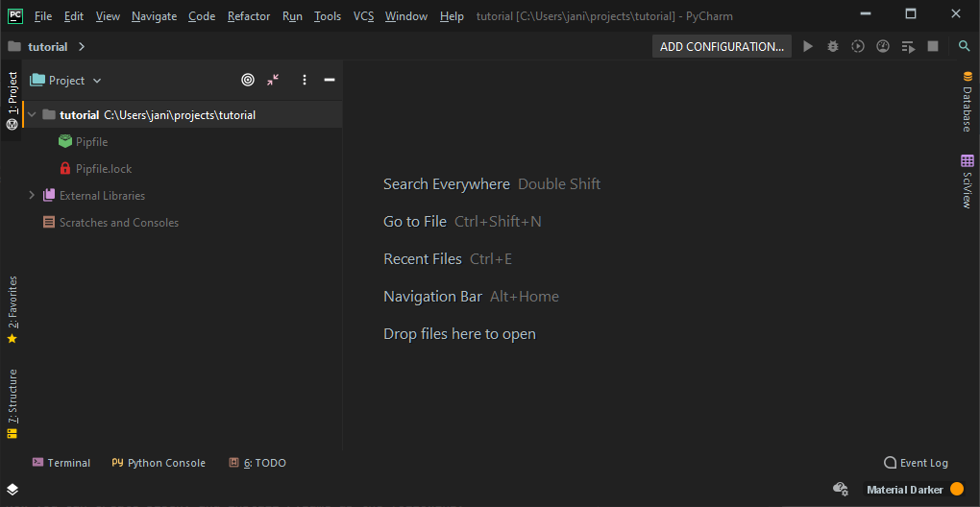This screenshot has height=507, width=980.
Task: Open the Event Log
Action: pyautogui.click(x=916, y=463)
